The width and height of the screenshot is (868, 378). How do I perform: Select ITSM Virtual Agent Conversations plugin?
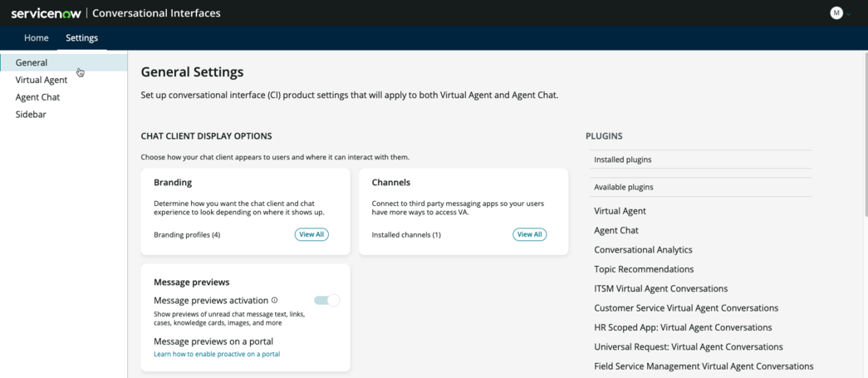point(661,288)
